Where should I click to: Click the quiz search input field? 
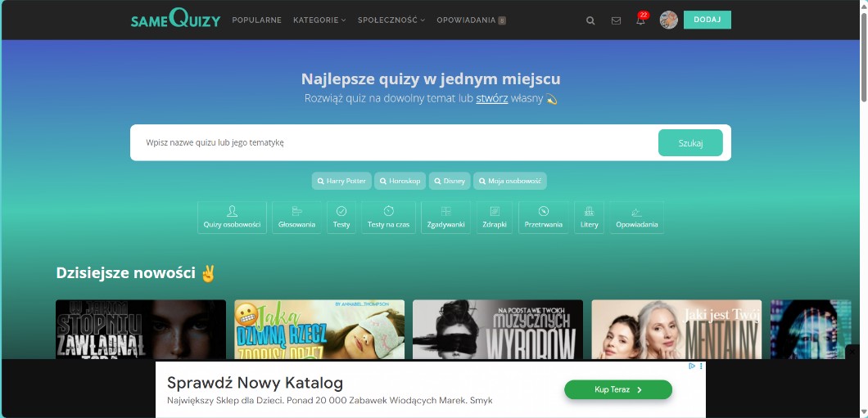point(393,142)
